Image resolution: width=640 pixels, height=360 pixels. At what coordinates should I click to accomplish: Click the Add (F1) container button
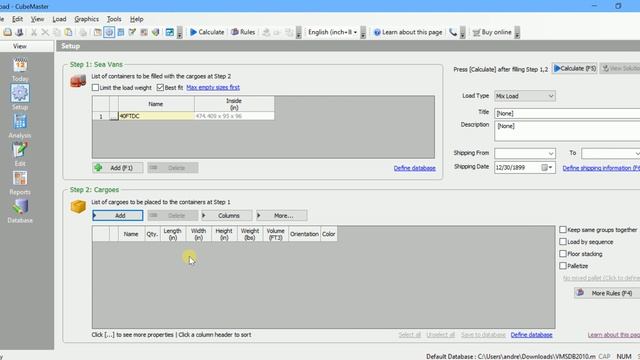(118, 168)
